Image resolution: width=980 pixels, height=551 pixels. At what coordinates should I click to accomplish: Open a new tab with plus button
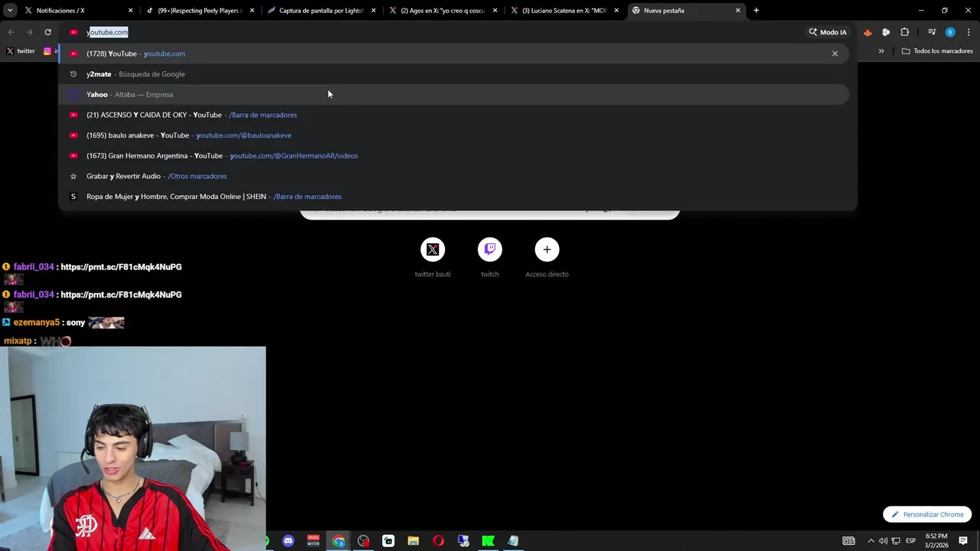pyautogui.click(x=756, y=11)
